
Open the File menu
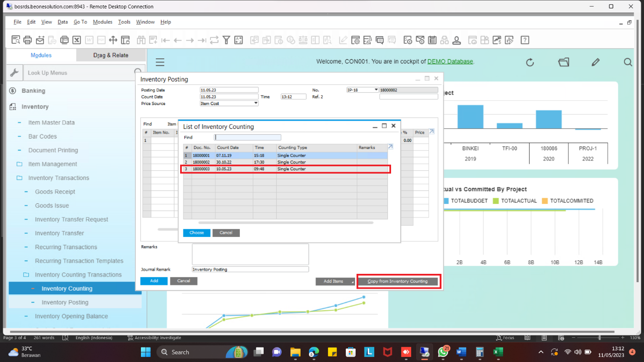17,22
